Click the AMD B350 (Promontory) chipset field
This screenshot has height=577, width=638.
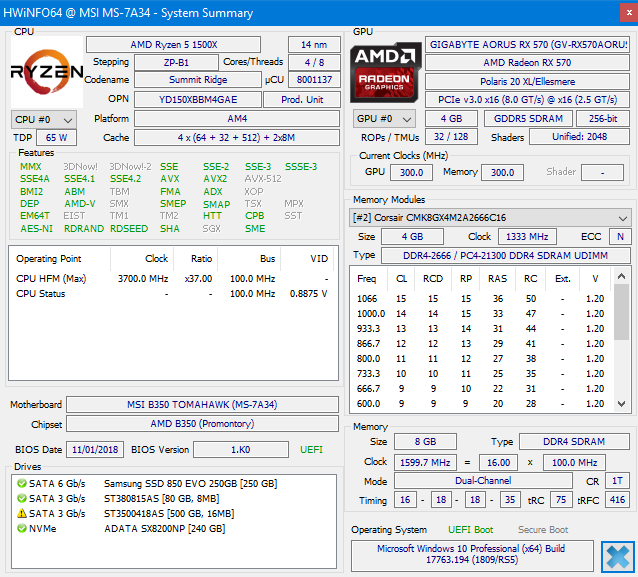(x=202, y=424)
